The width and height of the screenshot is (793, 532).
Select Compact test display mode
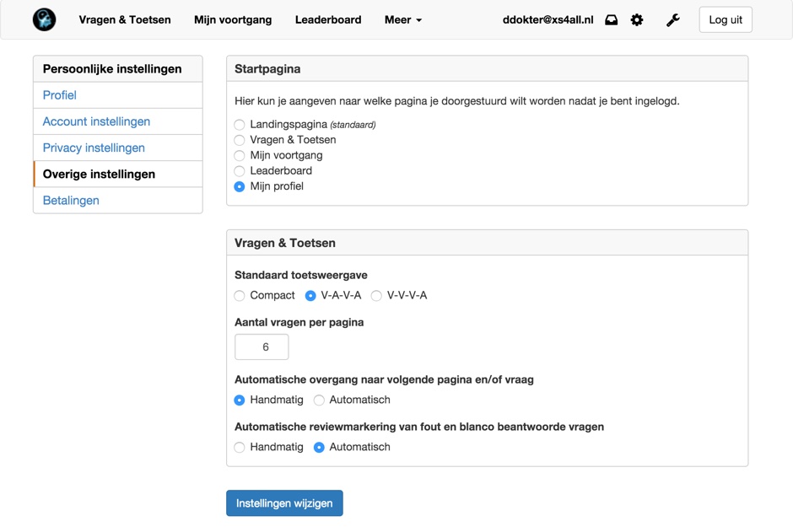pos(240,296)
